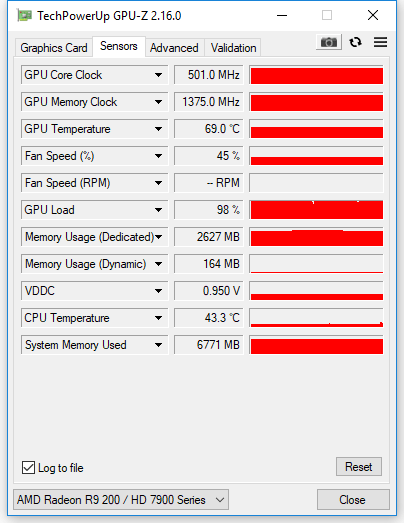Click the GPU Memory Clock red graph

[317, 102]
